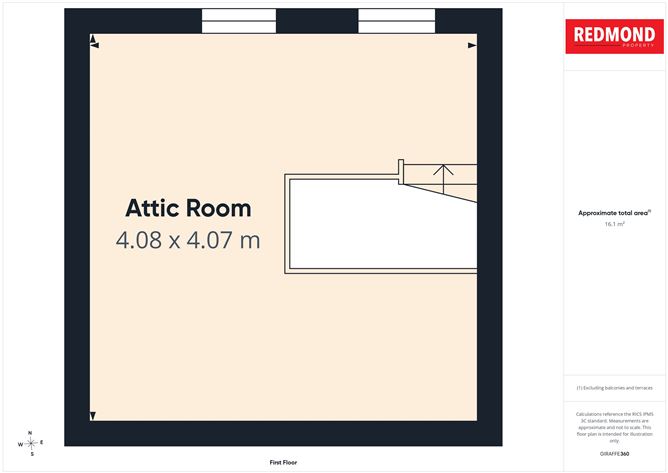This screenshot has height=473, width=668.
Task: Select the Attic Room label
Action: (x=188, y=208)
